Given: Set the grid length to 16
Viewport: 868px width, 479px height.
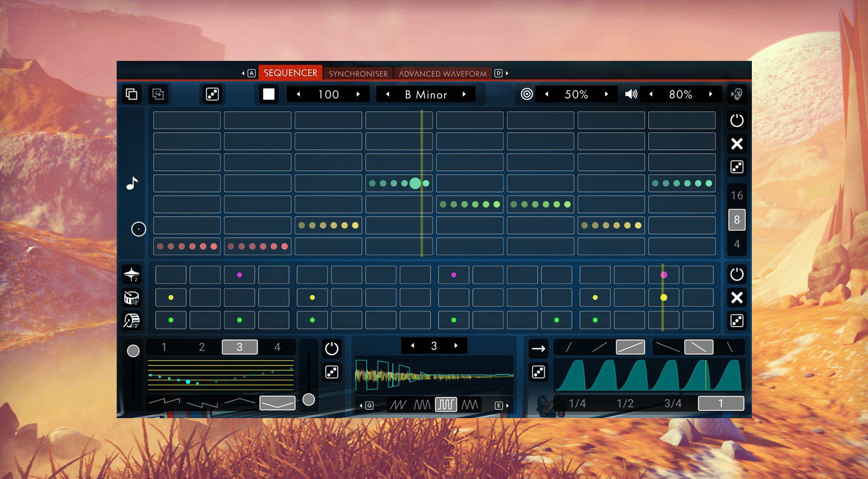Looking at the screenshot, I should (x=737, y=196).
